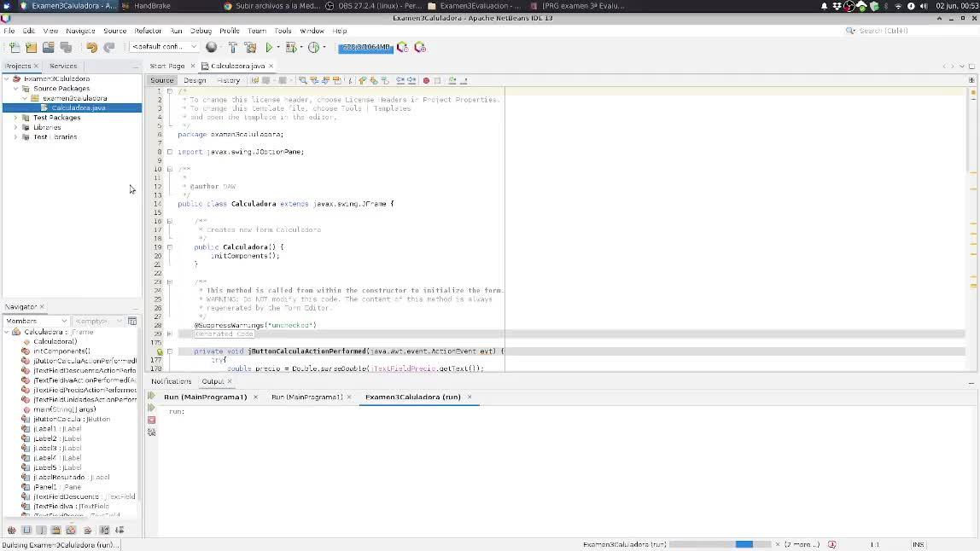Switch editor to History view

pos(228,80)
